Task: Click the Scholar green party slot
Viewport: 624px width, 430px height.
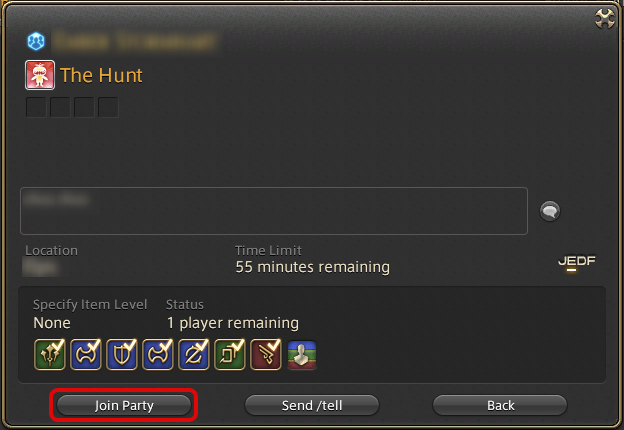Action: pos(230,354)
